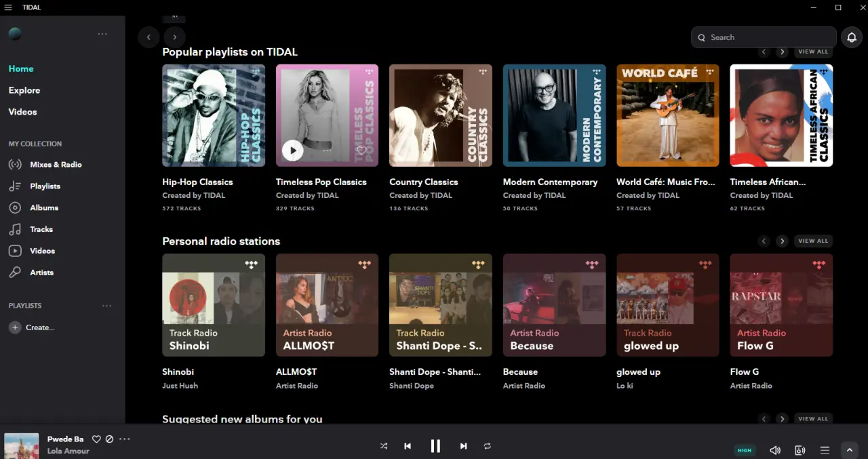Open the World Café playlist cover
This screenshot has height=459, width=868.
click(x=668, y=115)
